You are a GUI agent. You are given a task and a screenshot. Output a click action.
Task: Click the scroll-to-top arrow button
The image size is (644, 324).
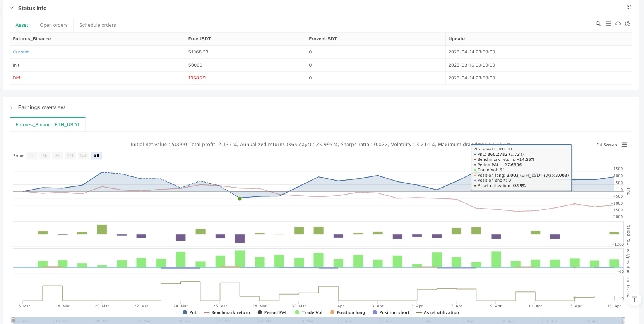pos(634,299)
